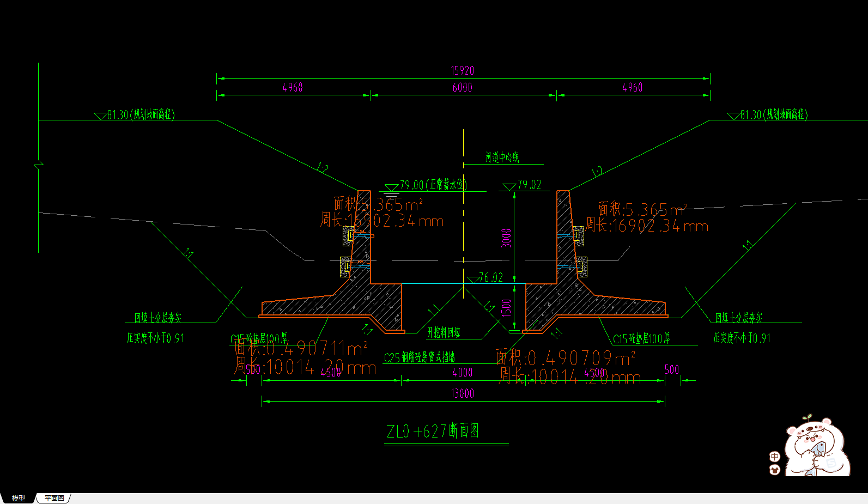Viewport: 868px width, 504px height.
Task: Select the 6000 middle dimension text
Action: [463, 87]
